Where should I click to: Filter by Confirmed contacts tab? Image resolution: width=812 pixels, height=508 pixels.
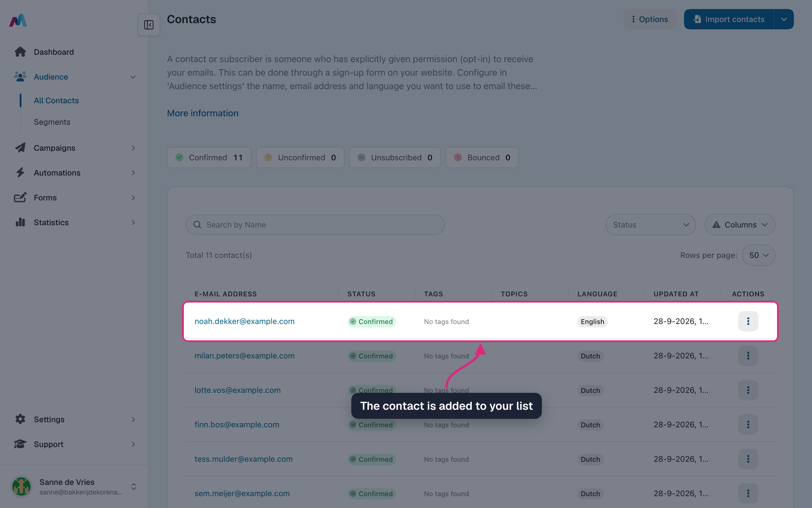tap(209, 157)
